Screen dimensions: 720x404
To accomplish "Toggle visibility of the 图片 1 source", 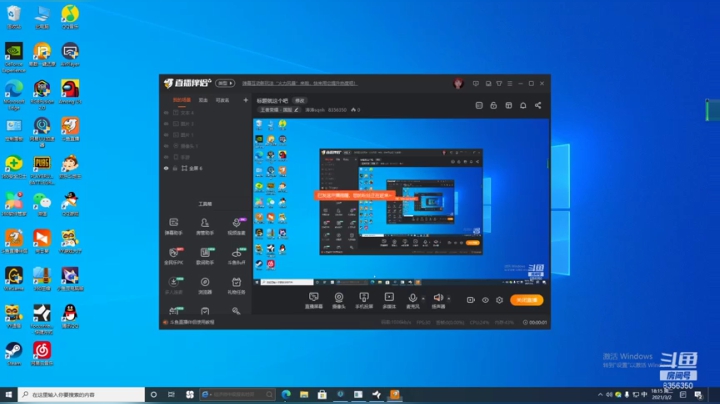I will pos(166,135).
